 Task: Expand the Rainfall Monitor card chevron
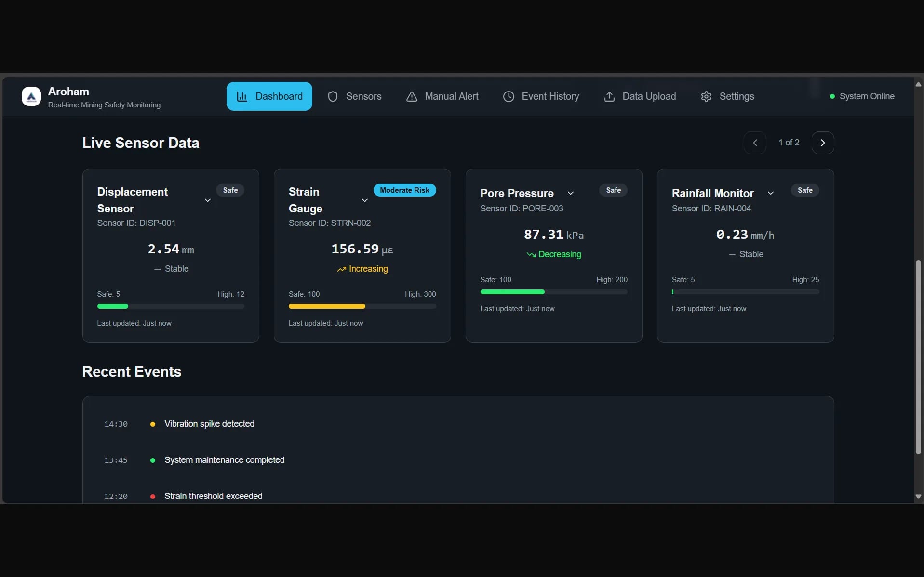click(x=771, y=193)
